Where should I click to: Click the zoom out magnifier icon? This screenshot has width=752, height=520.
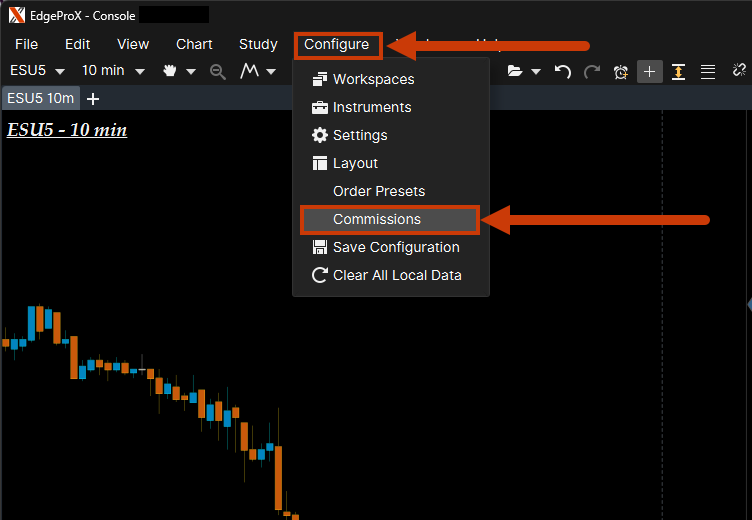[x=217, y=71]
